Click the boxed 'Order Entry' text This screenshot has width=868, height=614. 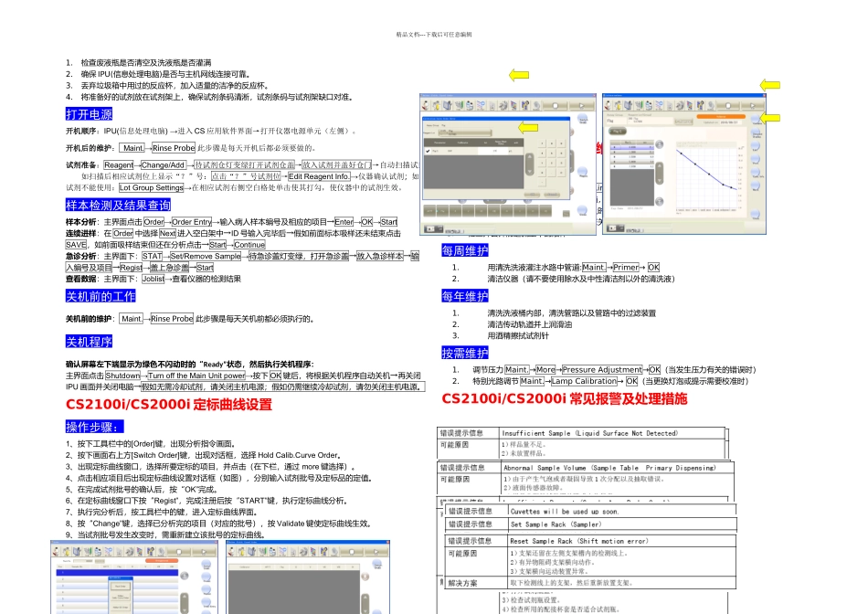(192, 222)
